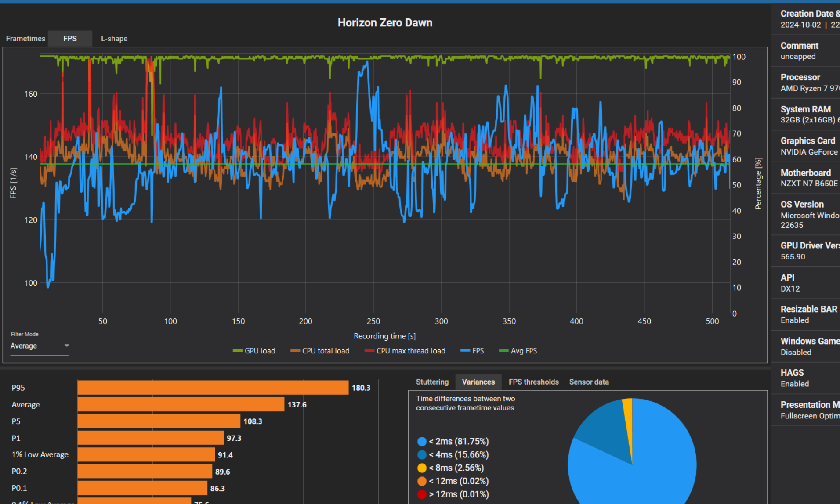Open the L-shape tab
This screenshot has width=840, height=504.
(114, 39)
